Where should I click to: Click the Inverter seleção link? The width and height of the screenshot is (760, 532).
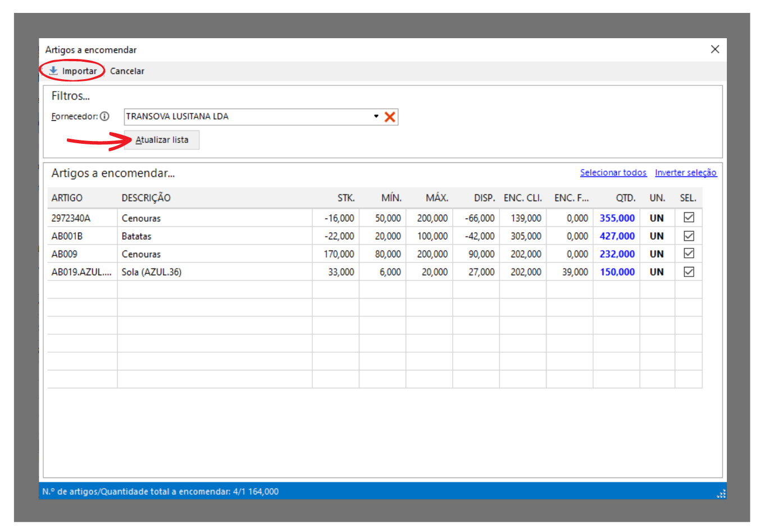pos(685,172)
